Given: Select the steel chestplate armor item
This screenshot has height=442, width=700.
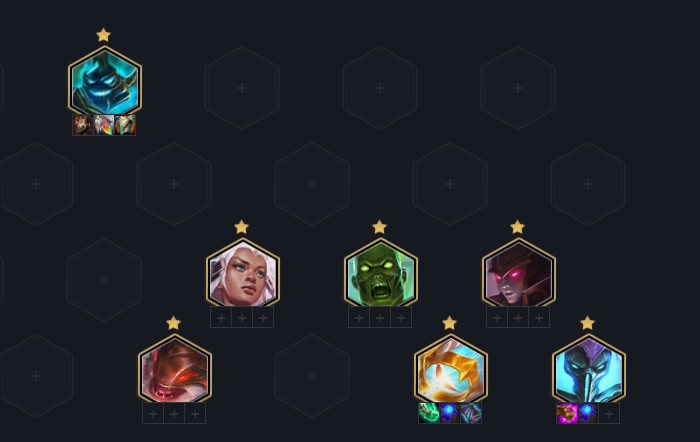Looking at the screenshot, I should 125,125.
